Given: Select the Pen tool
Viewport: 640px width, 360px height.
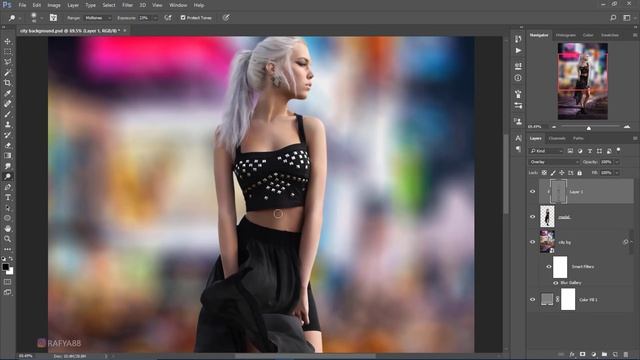Looking at the screenshot, I should [x=7, y=187].
